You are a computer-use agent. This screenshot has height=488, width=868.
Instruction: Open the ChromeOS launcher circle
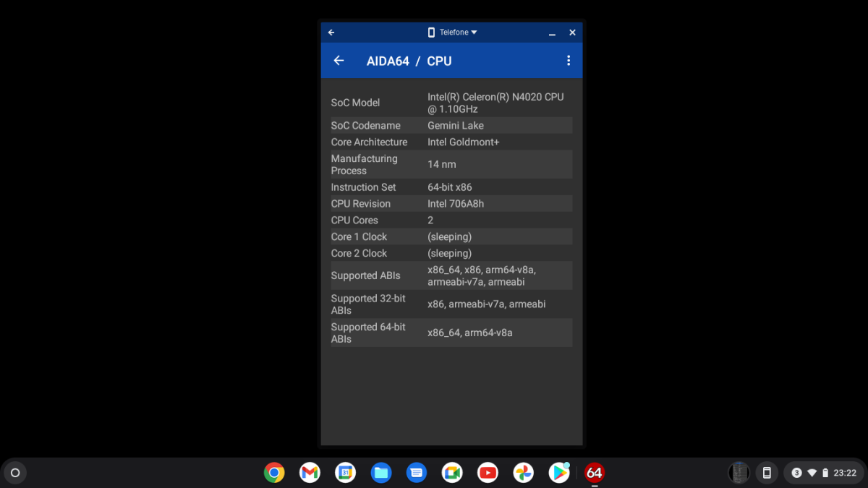pyautogui.click(x=15, y=473)
